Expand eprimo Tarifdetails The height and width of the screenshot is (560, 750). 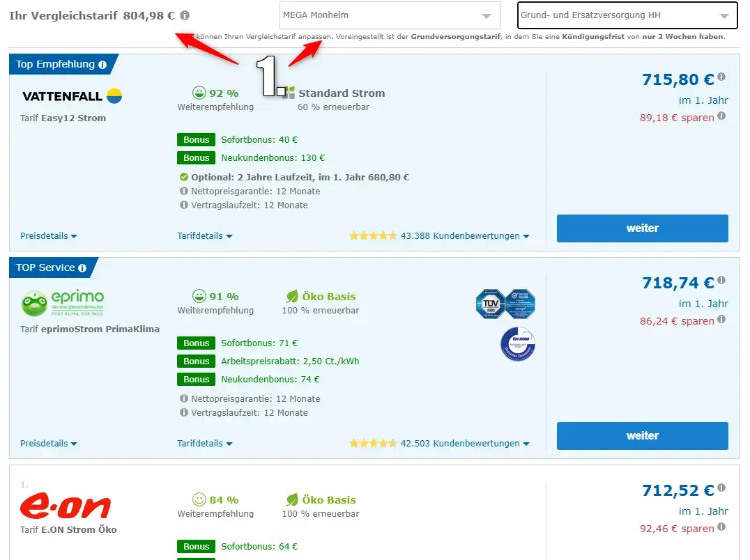pyautogui.click(x=205, y=443)
